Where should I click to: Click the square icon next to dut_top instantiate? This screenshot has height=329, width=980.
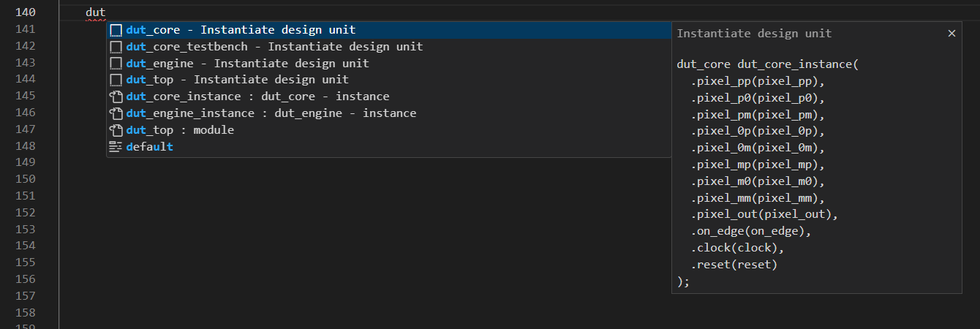click(116, 80)
